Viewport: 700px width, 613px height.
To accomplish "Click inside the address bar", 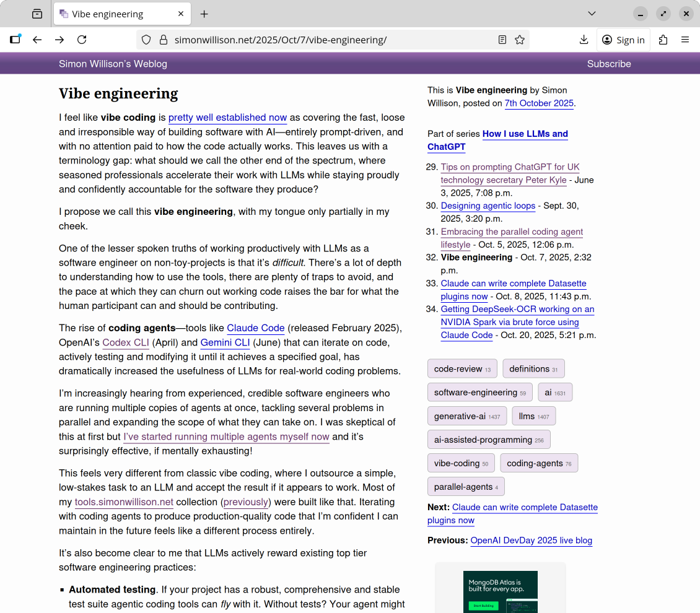I will pyautogui.click(x=310, y=39).
